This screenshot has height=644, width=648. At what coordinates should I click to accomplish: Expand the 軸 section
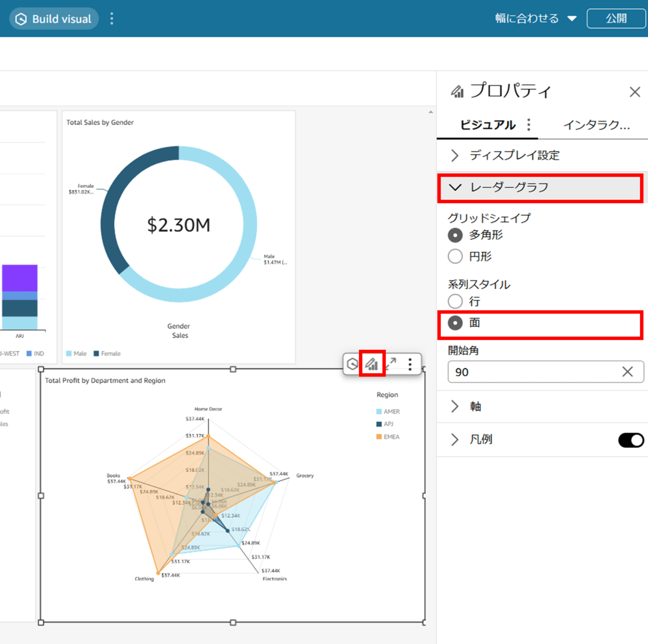(542, 407)
